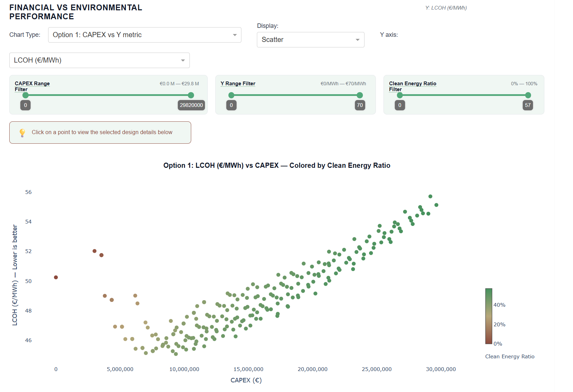The height and width of the screenshot is (392, 573).
Task: Expand the LCOH (€/MWh) Y axis dropdown
Action: click(x=99, y=61)
